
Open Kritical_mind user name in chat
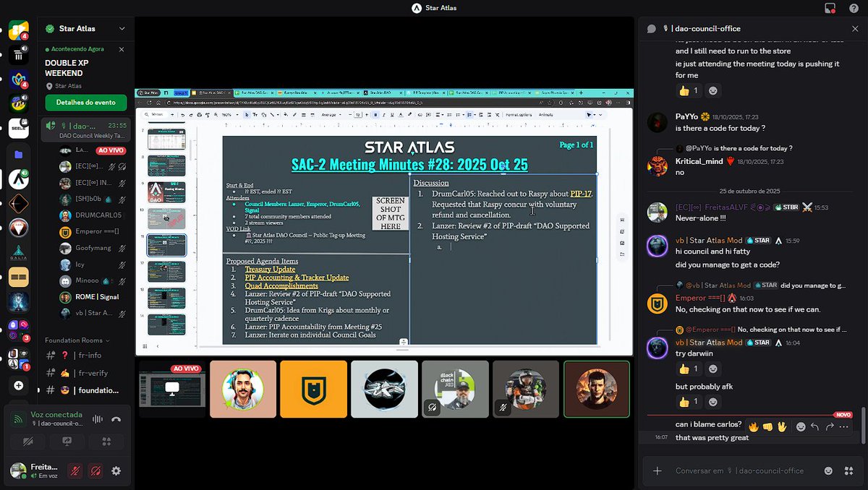click(699, 161)
